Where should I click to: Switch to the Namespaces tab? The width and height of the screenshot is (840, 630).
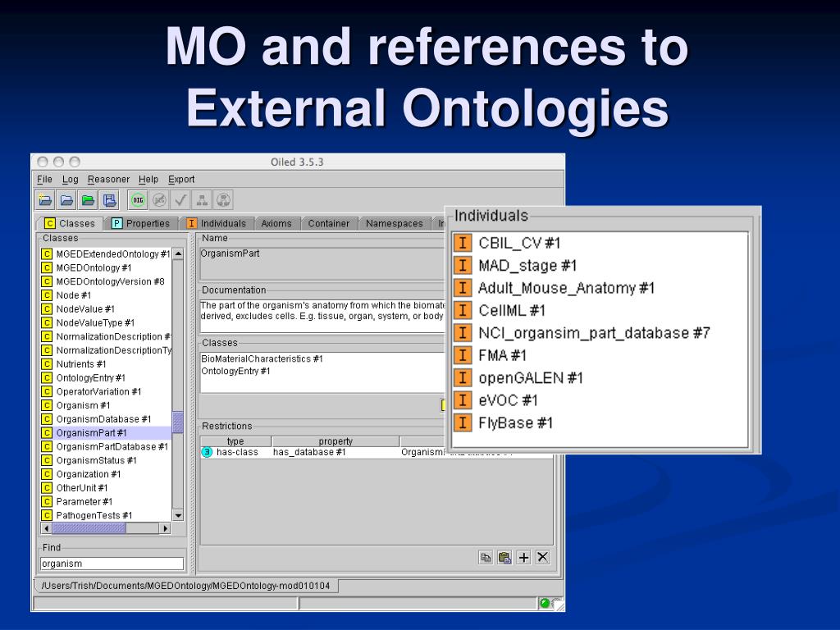coord(395,223)
